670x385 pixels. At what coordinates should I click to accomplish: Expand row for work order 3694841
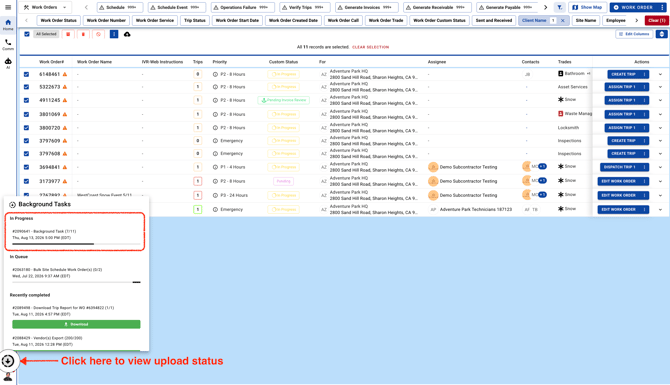coord(660,167)
